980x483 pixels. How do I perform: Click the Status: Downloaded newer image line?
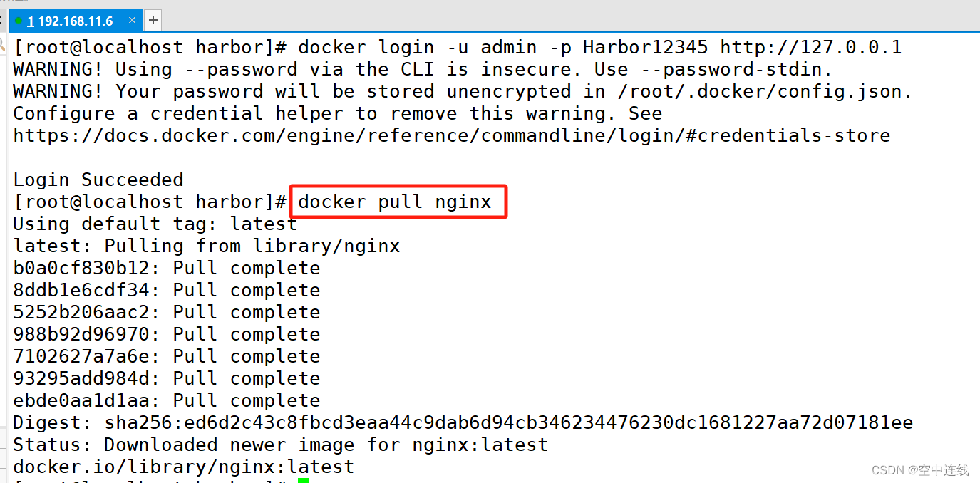pos(279,444)
